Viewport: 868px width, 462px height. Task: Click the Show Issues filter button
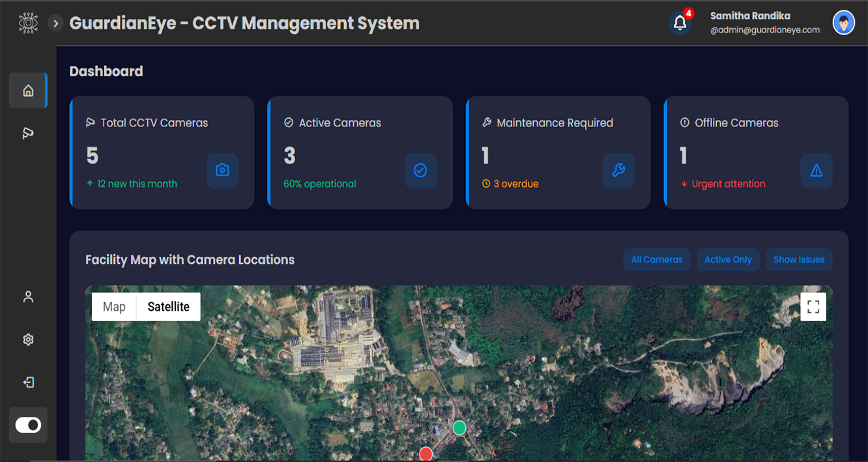click(799, 259)
